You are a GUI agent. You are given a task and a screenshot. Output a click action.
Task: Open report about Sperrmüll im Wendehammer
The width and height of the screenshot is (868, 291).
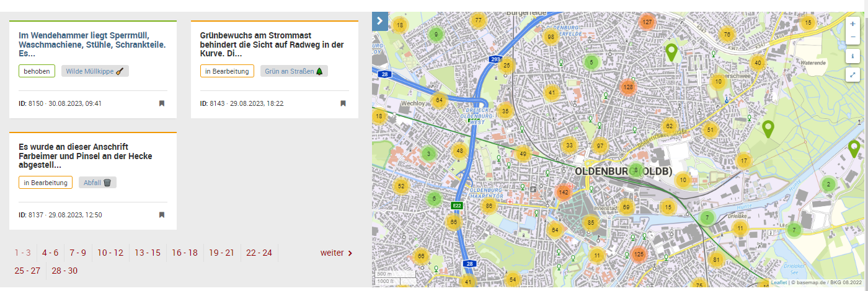tap(93, 45)
